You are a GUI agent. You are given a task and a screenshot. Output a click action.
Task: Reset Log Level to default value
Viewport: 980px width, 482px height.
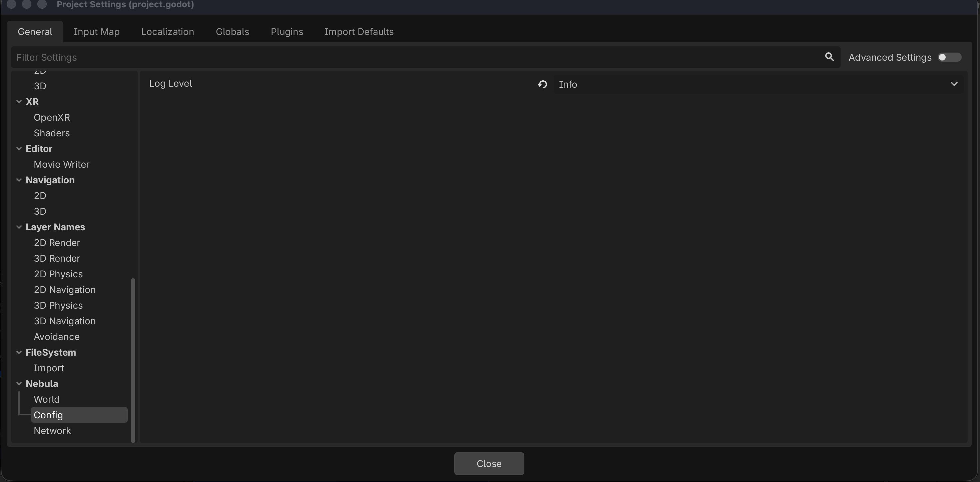pyautogui.click(x=542, y=84)
